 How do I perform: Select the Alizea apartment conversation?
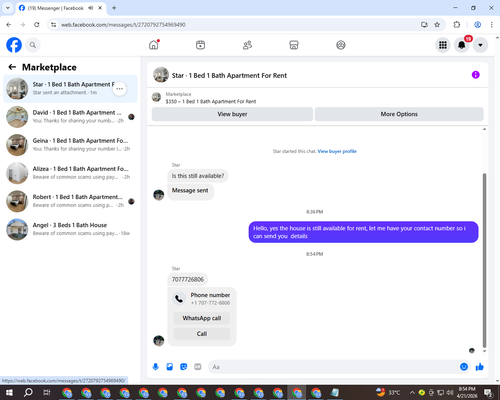pyautogui.click(x=70, y=173)
